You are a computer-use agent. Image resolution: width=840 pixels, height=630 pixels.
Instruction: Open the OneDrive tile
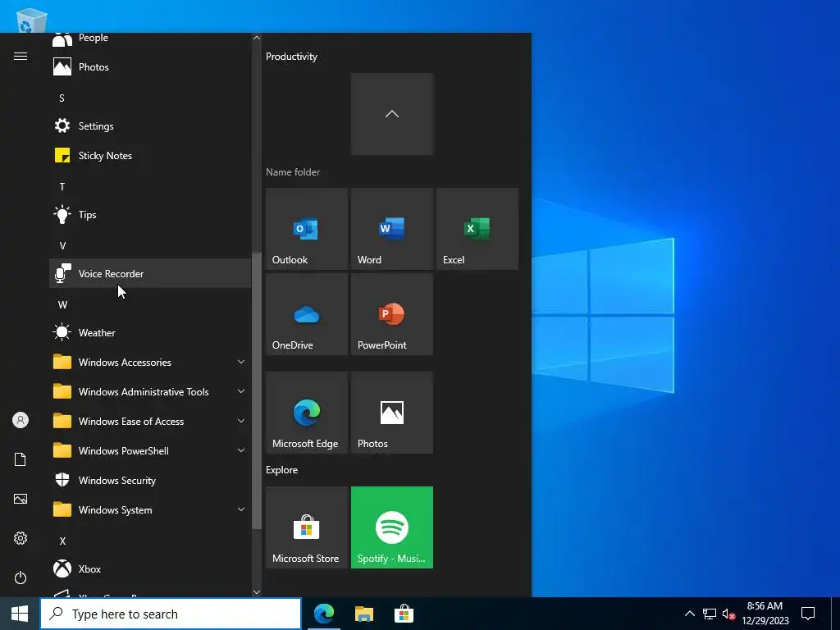(307, 314)
